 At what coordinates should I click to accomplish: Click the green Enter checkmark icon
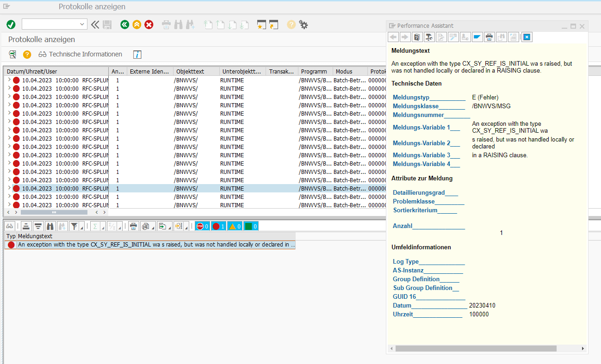[x=11, y=25]
